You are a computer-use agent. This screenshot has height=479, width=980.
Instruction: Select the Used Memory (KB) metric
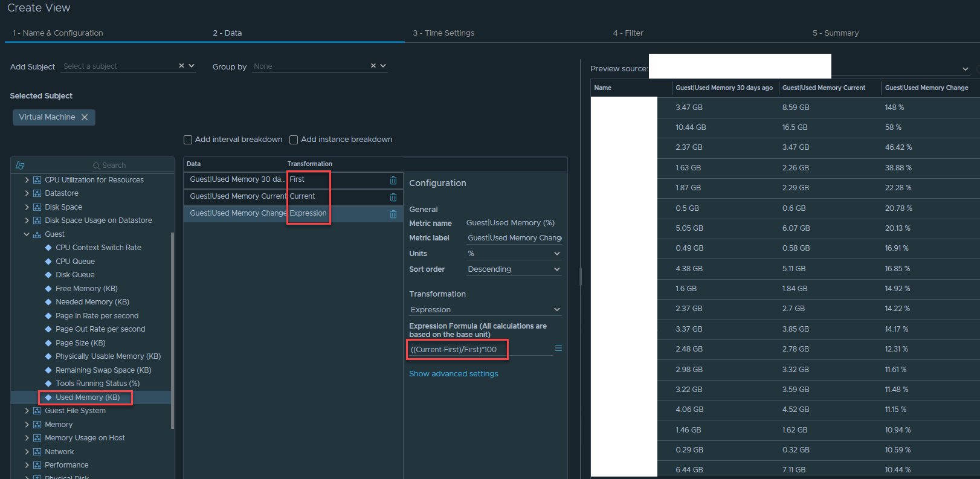pyautogui.click(x=88, y=397)
